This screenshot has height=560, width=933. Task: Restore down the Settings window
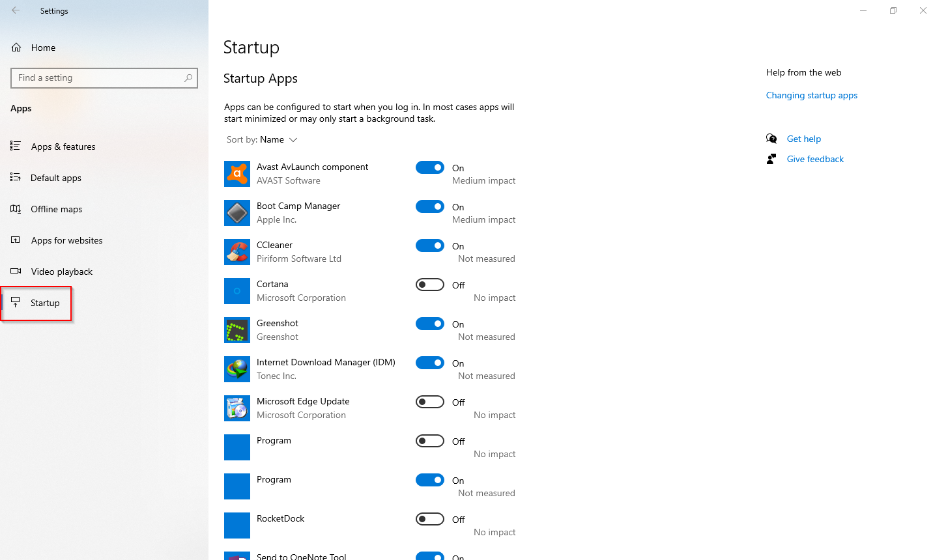point(893,10)
